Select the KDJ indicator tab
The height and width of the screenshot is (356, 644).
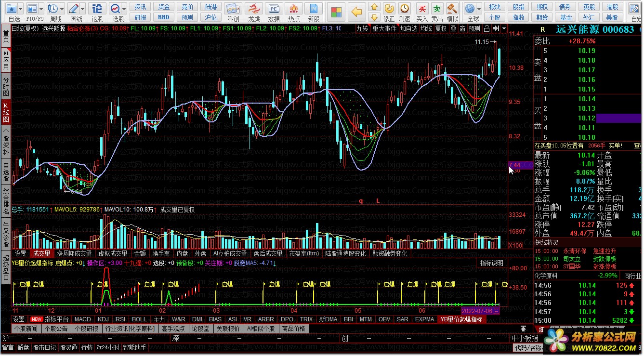[103, 319]
